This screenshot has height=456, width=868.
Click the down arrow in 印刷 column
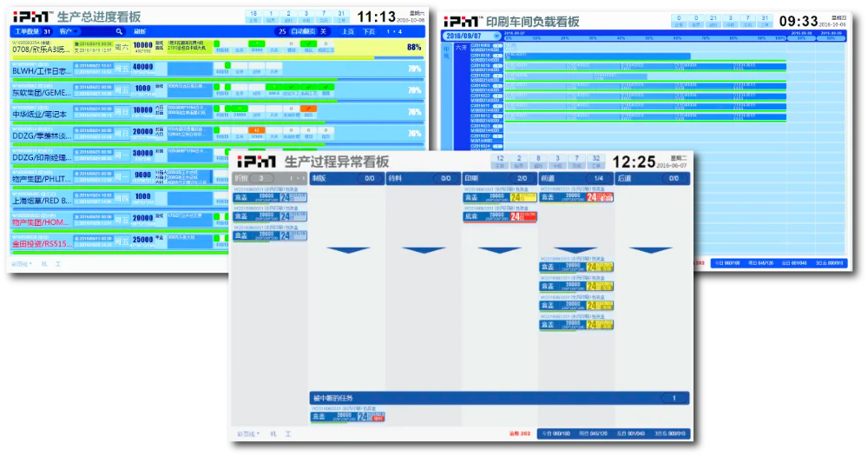click(x=499, y=250)
